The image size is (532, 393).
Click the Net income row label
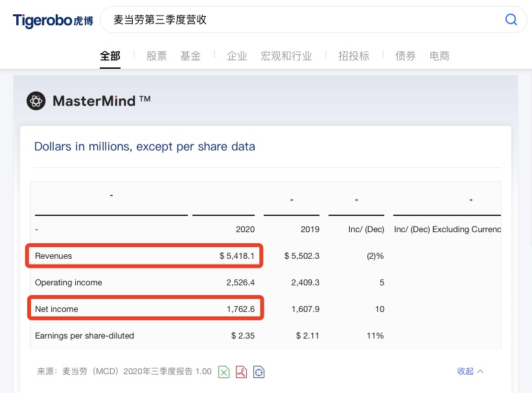56,309
